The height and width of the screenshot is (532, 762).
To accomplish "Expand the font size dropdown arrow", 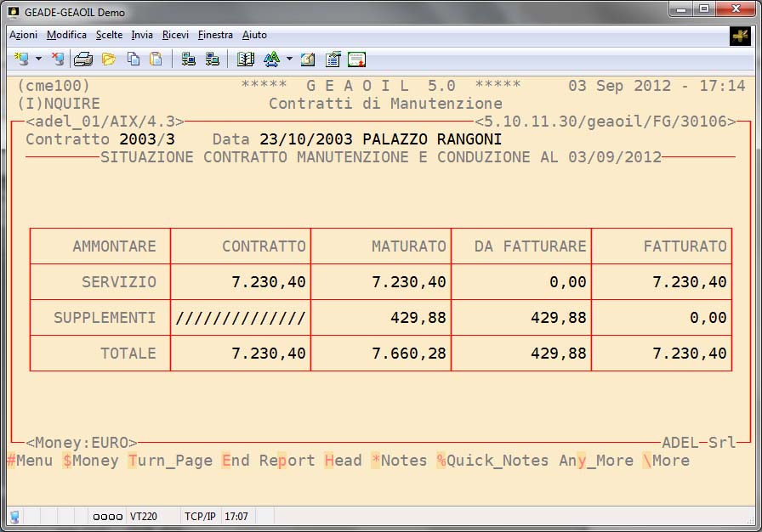I will (x=289, y=59).
